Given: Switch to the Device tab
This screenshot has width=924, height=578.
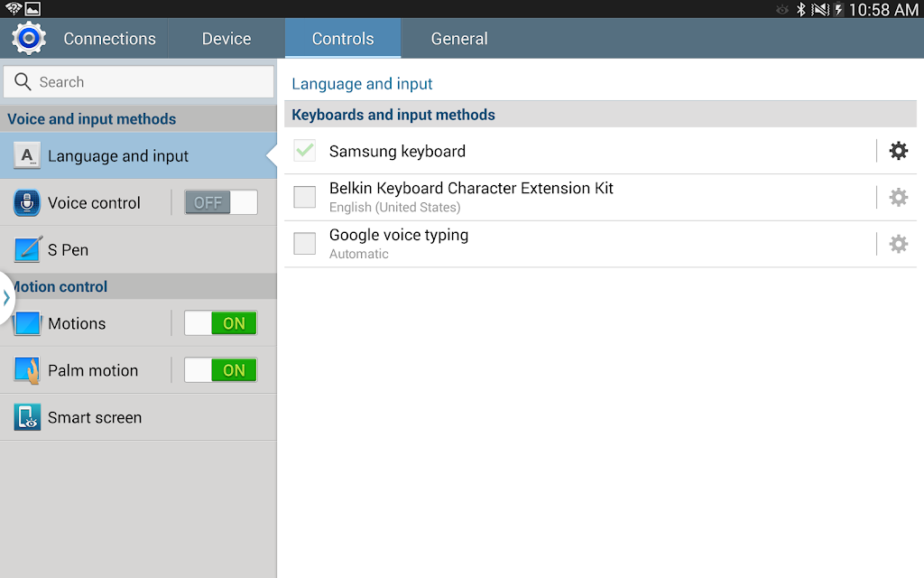Looking at the screenshot, I should coord(226,38).
